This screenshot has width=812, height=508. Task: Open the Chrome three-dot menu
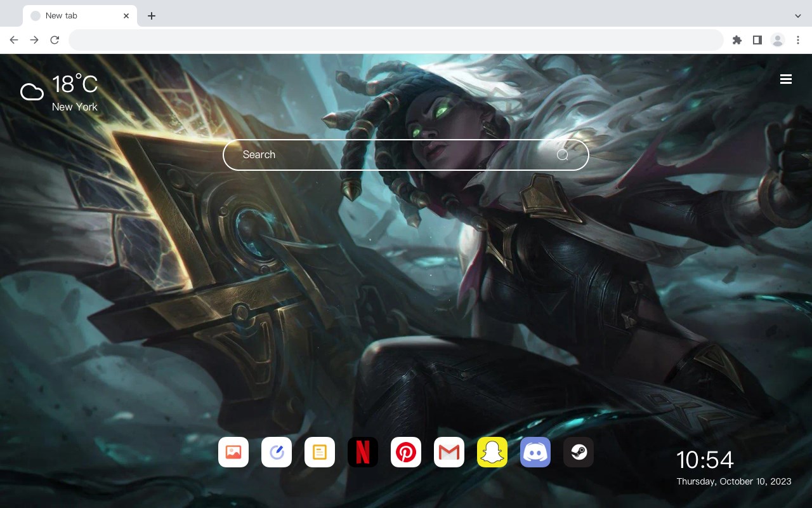[x=798, y=40]
